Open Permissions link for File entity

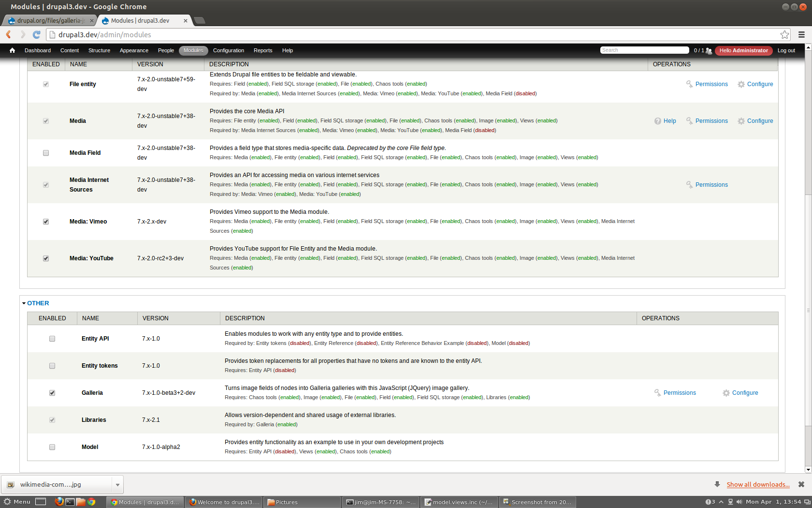711,84
